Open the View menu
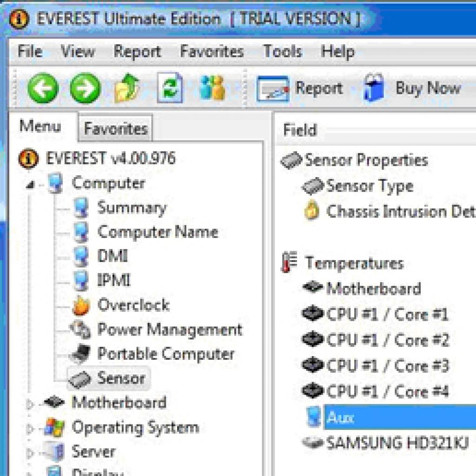476x476 pixels. (x=78, y=51)
